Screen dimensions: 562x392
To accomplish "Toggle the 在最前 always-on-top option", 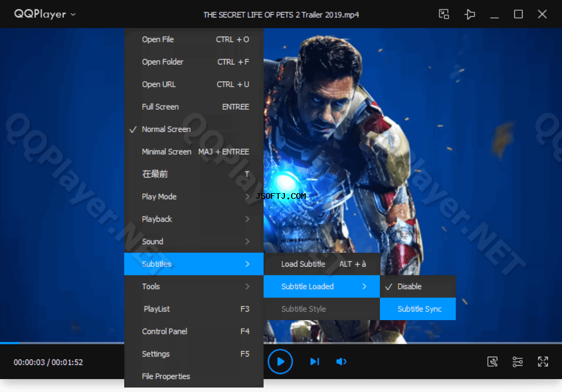I will pos(194,174).
